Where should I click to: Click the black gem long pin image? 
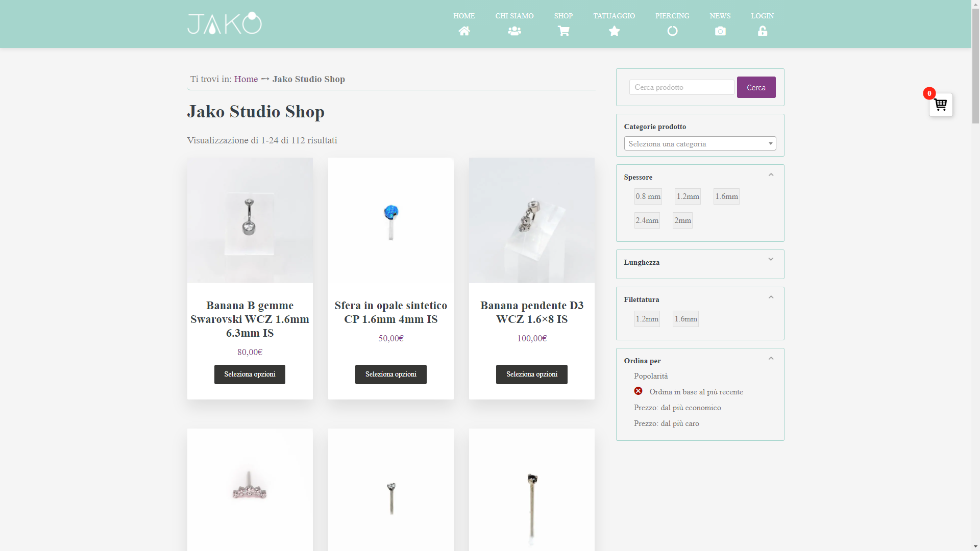coord(531,490)
